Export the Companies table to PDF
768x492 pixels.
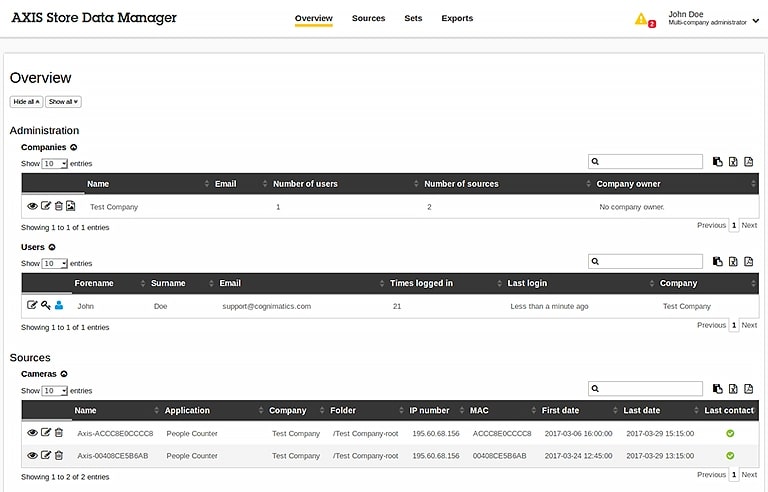click(x=749, y=162)
